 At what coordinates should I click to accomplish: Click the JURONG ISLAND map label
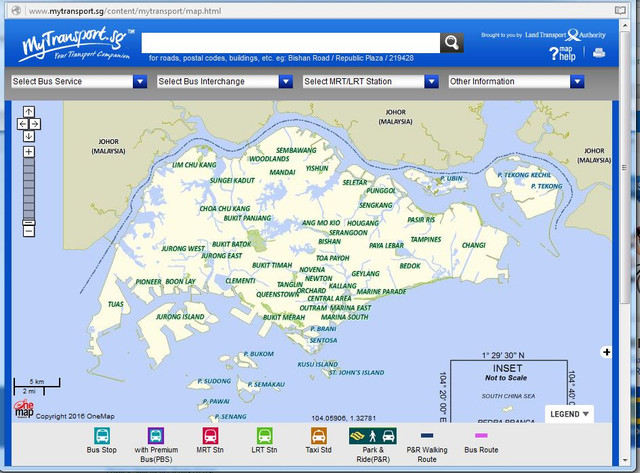180,317
